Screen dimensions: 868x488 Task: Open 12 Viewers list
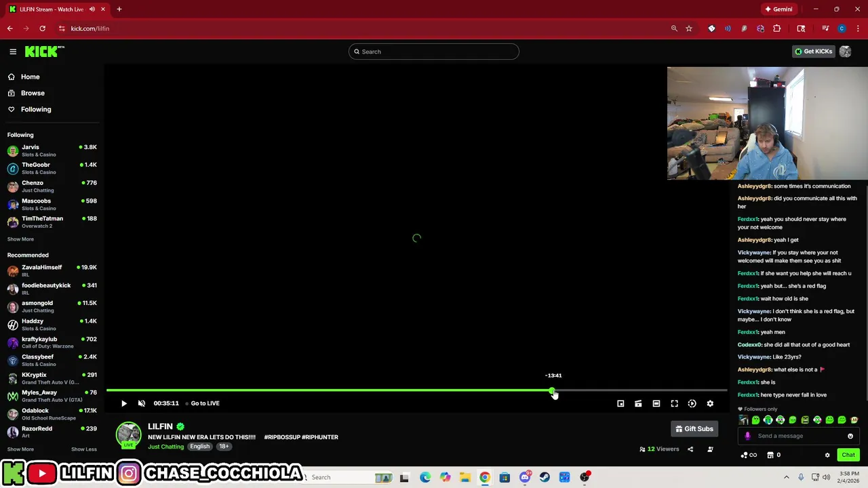(658, 449)
